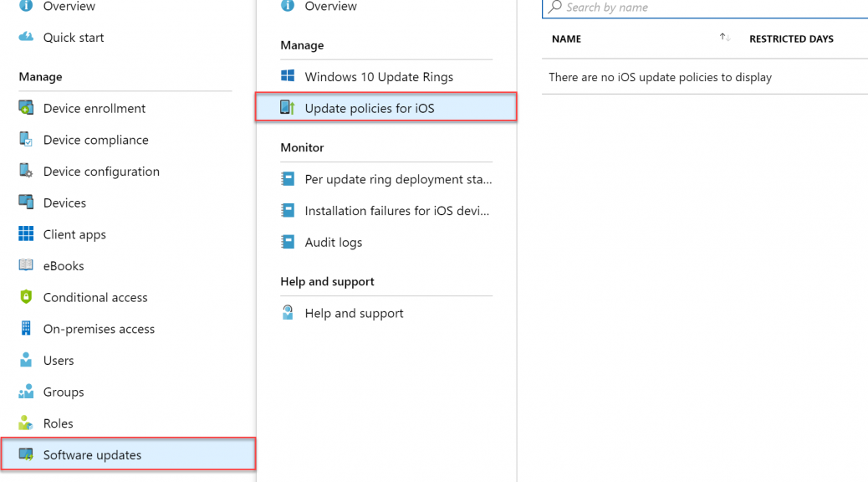Screen dimensions: 868x482
Task: Open the Audit logs icon
Action: pyautogui.click(x=288, y=242)
